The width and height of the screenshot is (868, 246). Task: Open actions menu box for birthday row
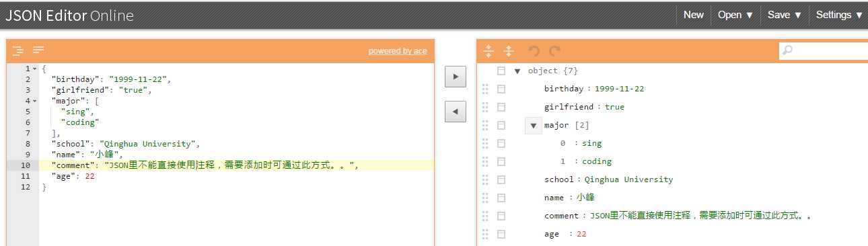(x=501, y=89)
